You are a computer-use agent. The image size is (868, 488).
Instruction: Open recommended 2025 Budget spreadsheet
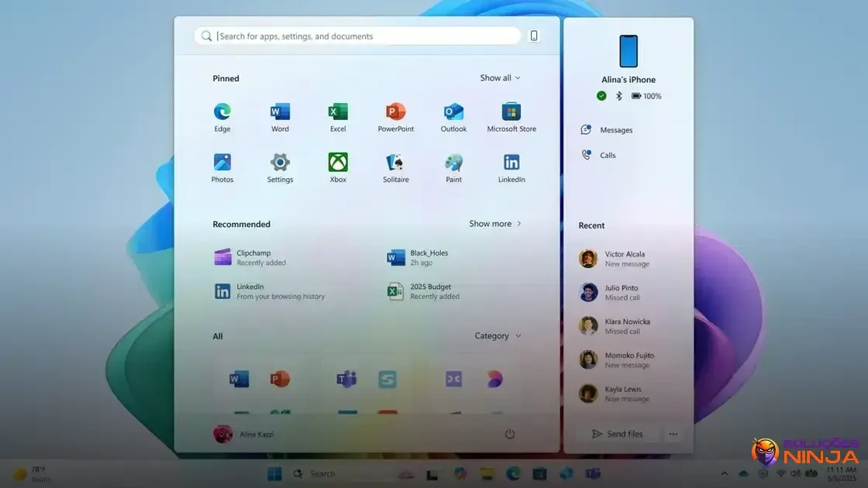pyautogui.click(x=423, y=291)
